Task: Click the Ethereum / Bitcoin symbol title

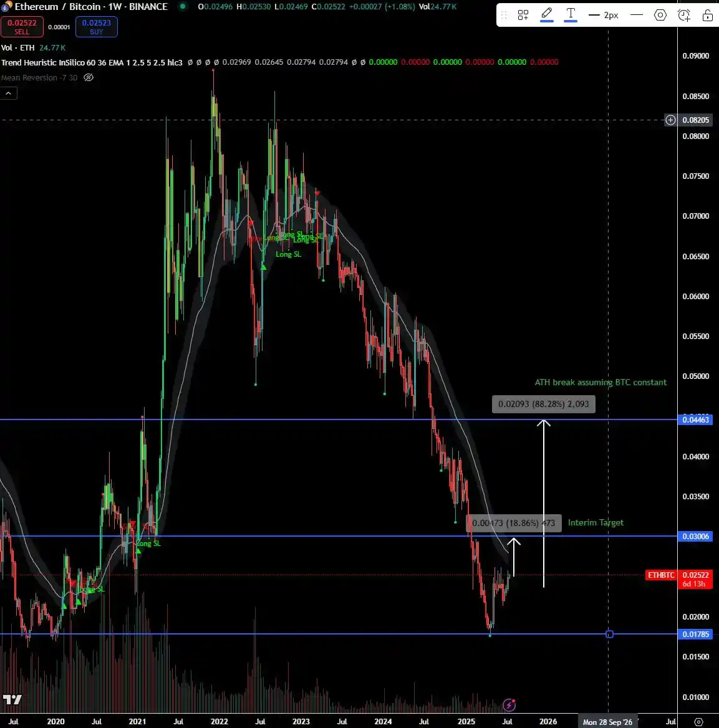Action: (x=91, y=7)
